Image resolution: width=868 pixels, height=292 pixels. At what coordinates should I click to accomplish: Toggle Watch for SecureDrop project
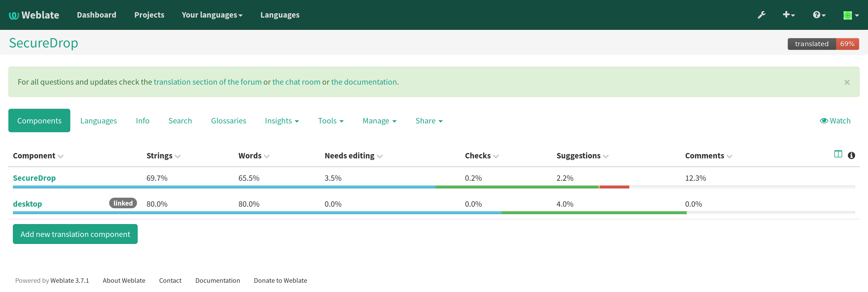835,121
